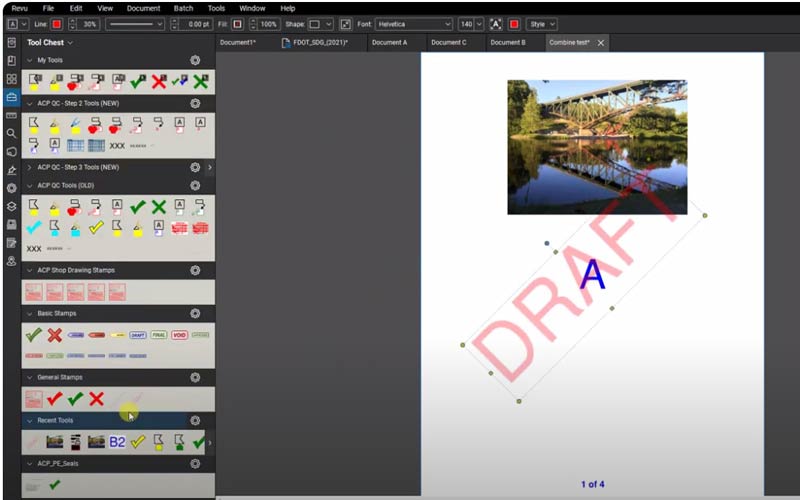Image resolution: width=800 pixels, height=500 pixels.
Task: Open the Thumbnails grid panel icon
Action: 11,79
